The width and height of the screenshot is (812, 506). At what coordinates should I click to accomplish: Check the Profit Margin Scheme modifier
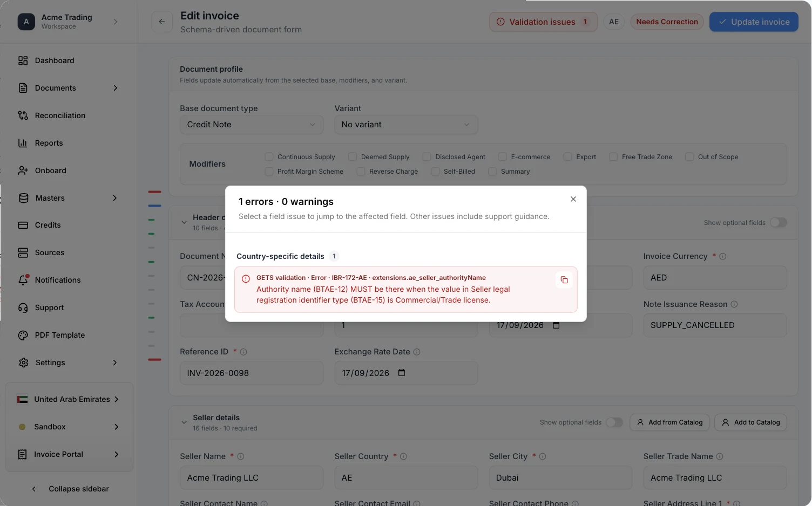coord(269,171)
